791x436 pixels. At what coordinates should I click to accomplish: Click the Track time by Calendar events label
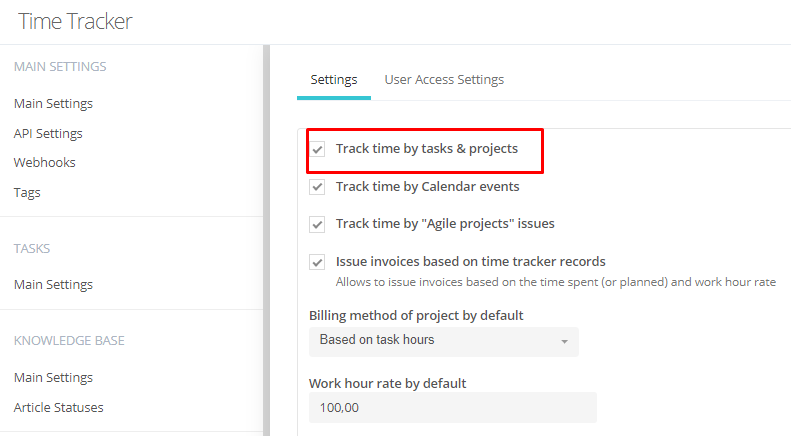tap(427, 187)
